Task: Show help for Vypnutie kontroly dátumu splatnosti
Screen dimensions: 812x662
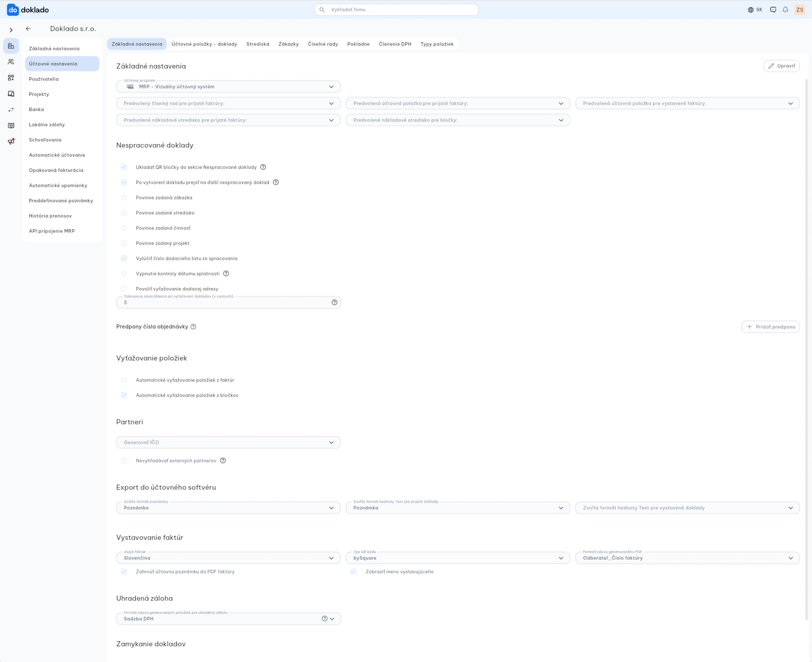Action: [x=226, y=273]
